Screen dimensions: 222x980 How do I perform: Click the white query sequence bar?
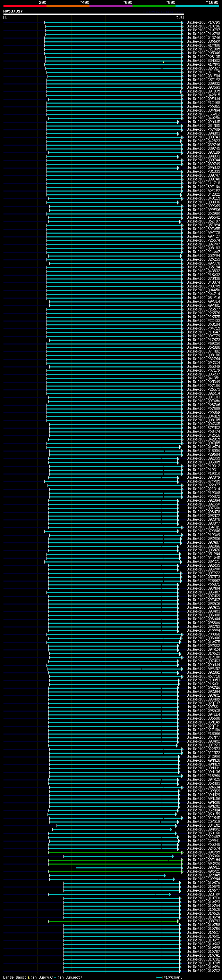point(94,15)
